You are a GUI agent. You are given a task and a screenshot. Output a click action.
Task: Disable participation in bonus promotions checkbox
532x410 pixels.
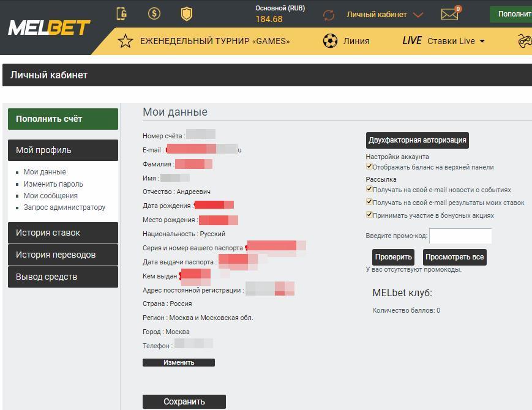point(369,215)
